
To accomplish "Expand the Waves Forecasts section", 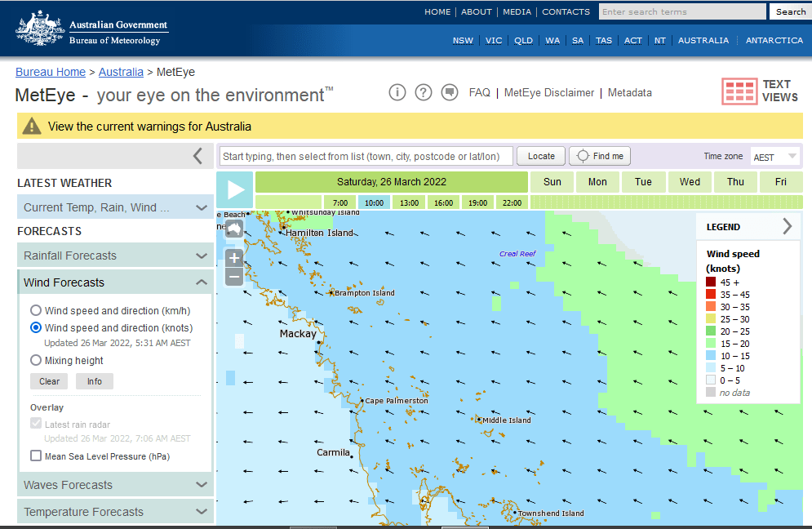I will [x=115, y=485].
